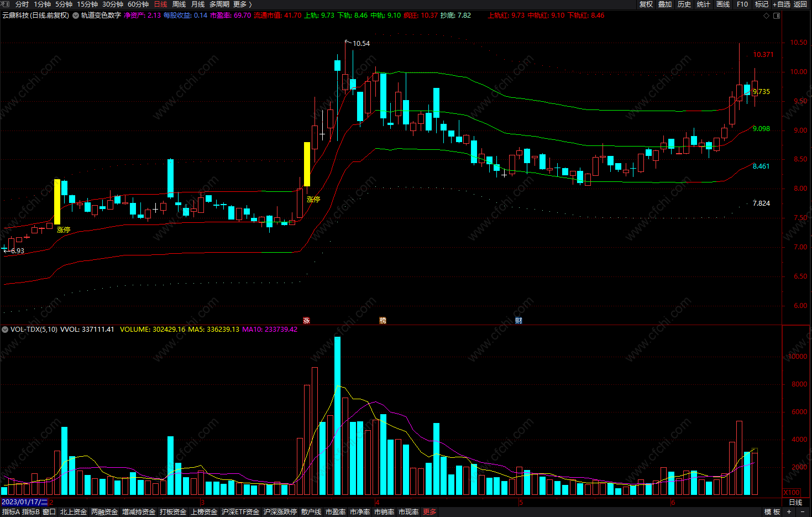Select 市现率 indicator tab

408,512
